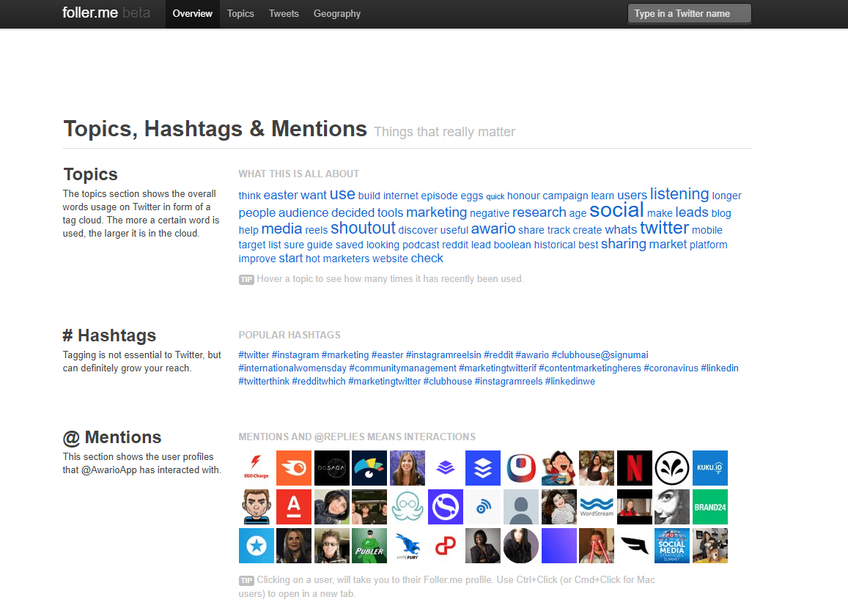Click the Twitter name search field
This screenshot has width=848, height=616.
[x=688, y=13]
